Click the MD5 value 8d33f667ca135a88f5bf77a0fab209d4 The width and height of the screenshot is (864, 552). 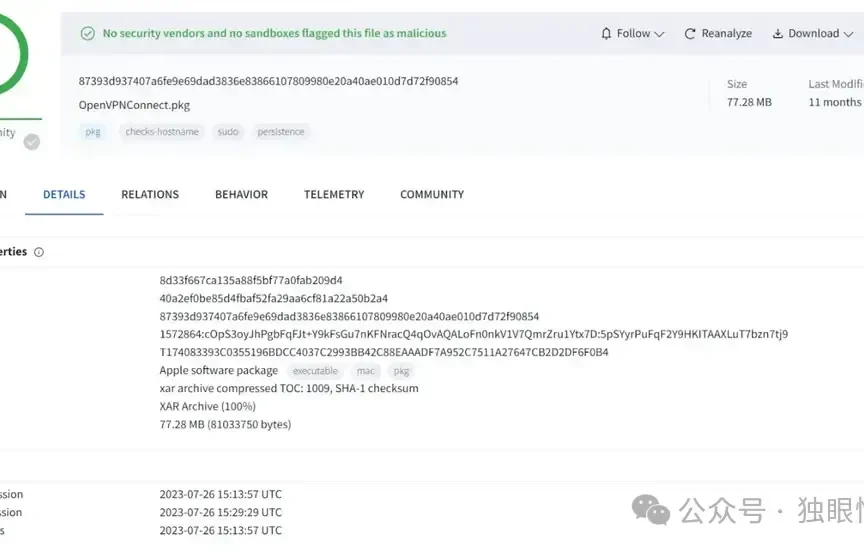(x=251, y=280)
